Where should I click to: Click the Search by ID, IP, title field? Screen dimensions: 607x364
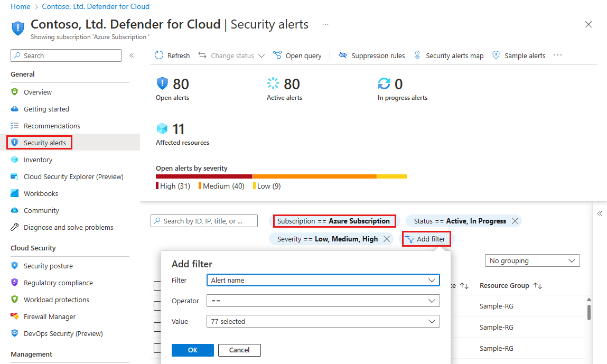(204, 221)
